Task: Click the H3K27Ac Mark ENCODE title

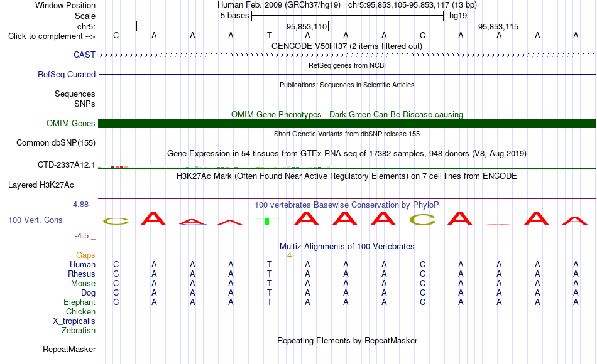Action: point(347,176)
